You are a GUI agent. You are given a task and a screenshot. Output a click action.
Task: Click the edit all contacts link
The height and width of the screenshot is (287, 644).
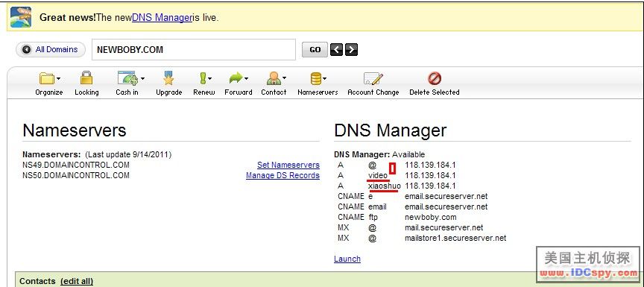[x=77, y=281]
